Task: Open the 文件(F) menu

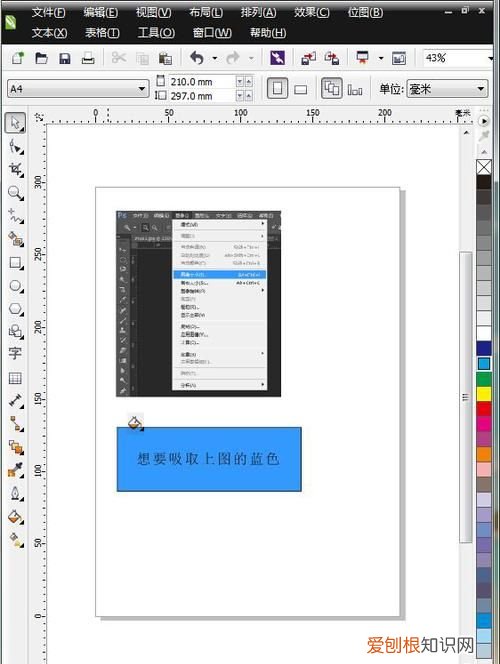Action: point(48,13)
